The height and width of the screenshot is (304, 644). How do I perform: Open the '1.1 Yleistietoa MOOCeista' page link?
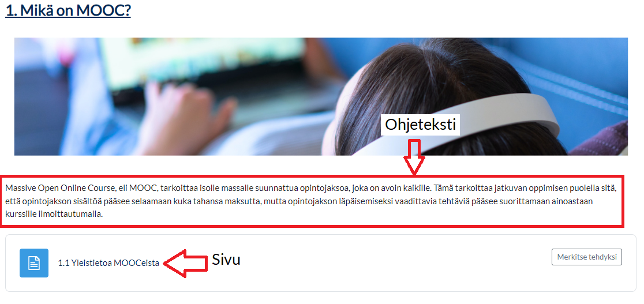pos(108,263)
